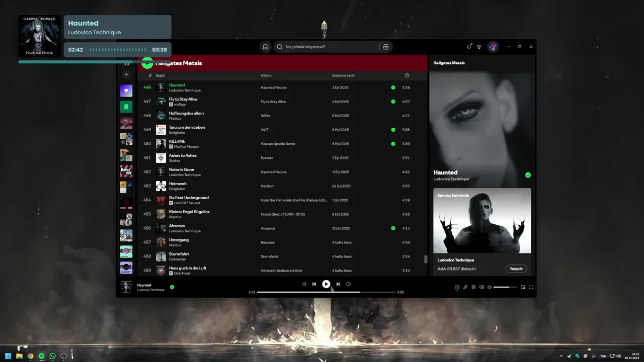
Task: Adjust the Spotify volume slider
Action: pyautogui.click(x=505, y=287)
